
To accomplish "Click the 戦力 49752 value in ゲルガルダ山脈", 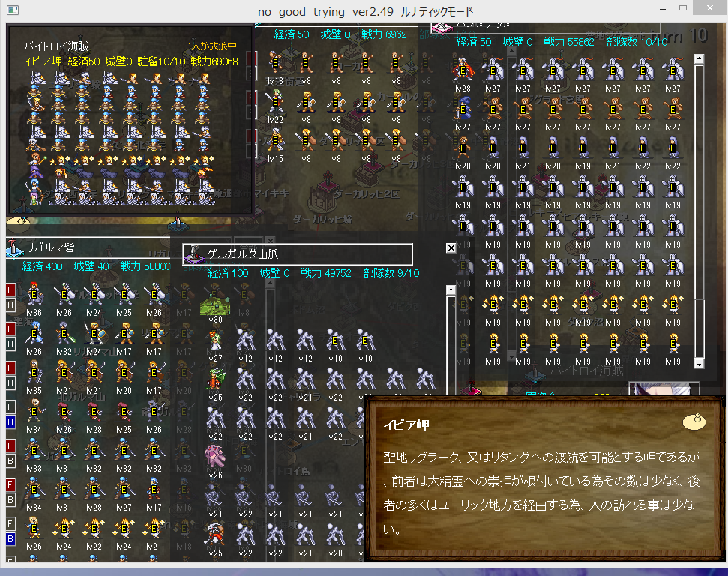I will [326, 273].
